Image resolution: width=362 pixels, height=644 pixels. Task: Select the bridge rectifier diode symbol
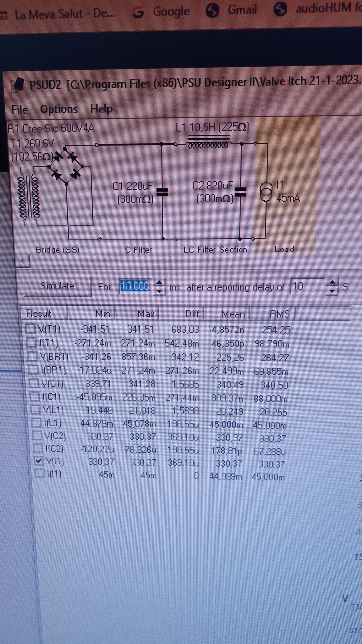tap(66, 165)
